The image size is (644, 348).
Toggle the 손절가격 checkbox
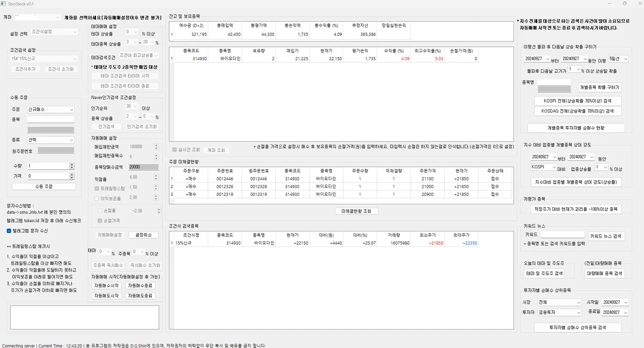pos(100,220)
